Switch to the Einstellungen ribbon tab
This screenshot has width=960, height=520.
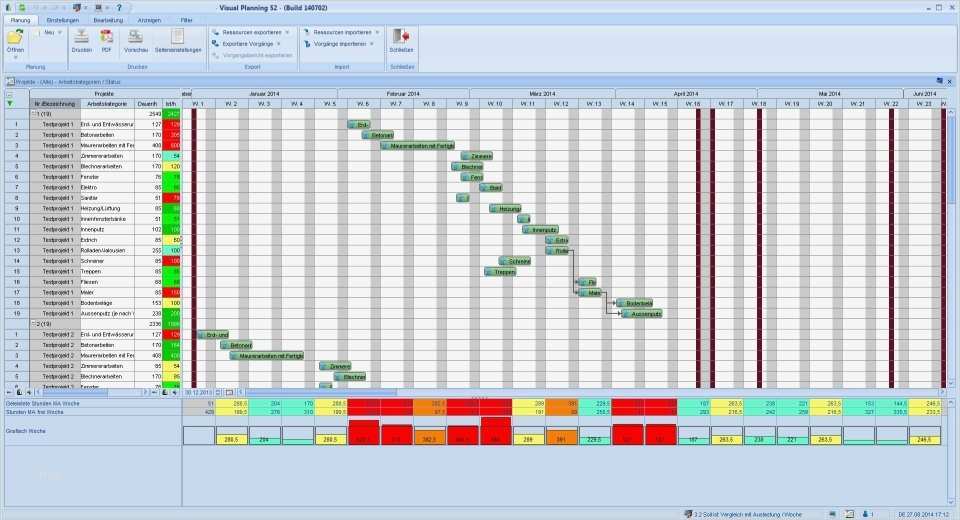point(62,20)
